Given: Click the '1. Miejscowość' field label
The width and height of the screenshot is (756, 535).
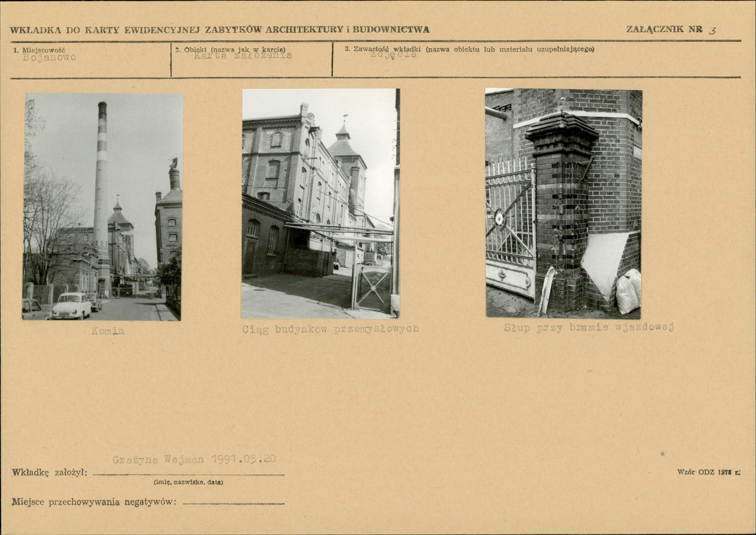Looking at the screenshot, I should coord(39,50).
